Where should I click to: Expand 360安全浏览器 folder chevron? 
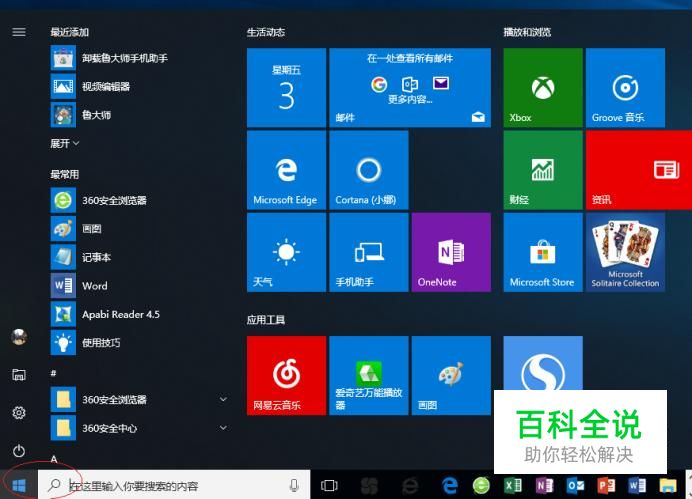pos(223,399)
